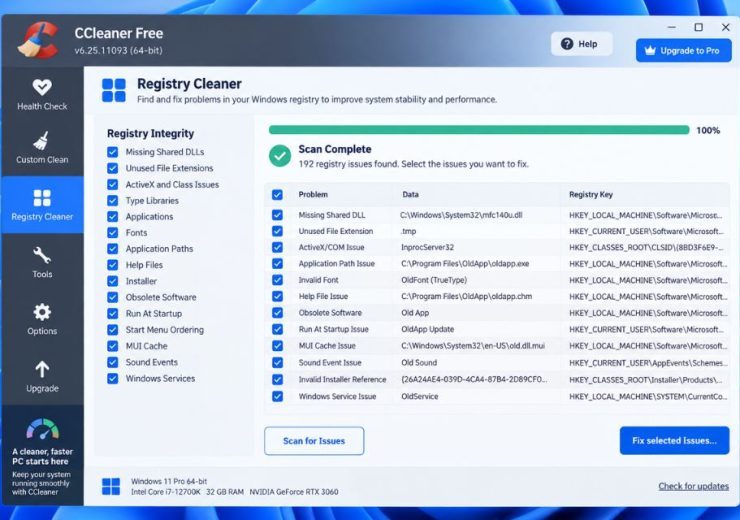Click the Upgrade arrow icon in sidebar
Image resolution: width=740 pixels, height=520 pixels.
tap(42, 369)
